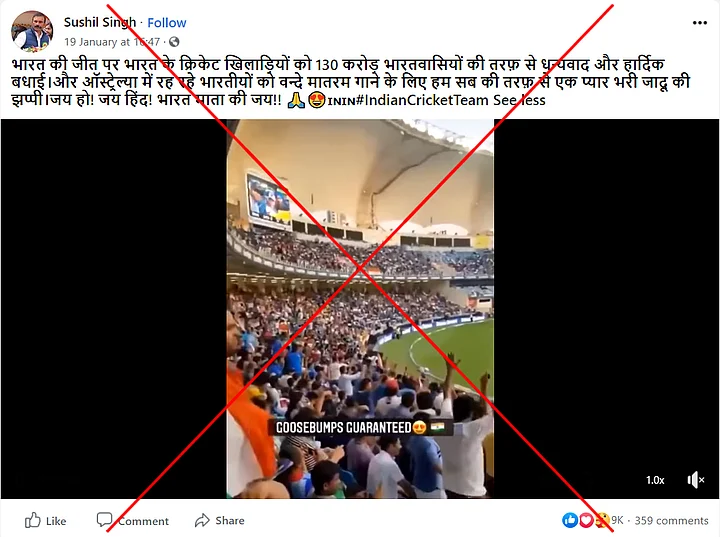Click the thumbs-up Like icon

tap(33, 520)
